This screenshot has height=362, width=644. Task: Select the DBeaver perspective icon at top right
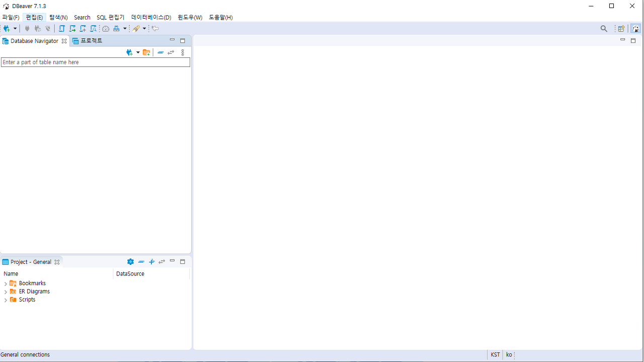click(636, 29)
